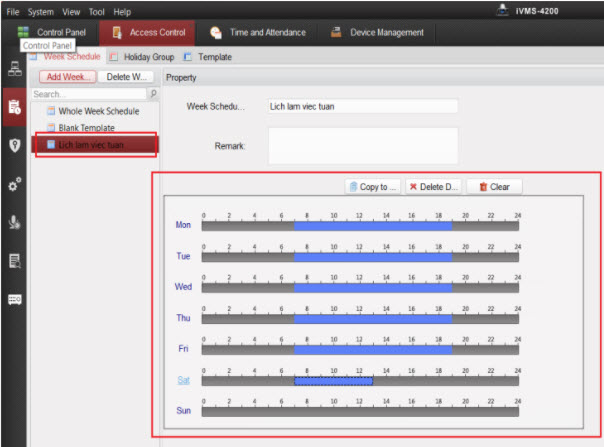Click the gears advanced function sidebar icon
Image resolution: width=604 pixels, height=447 pixels.
click(15, 184)
